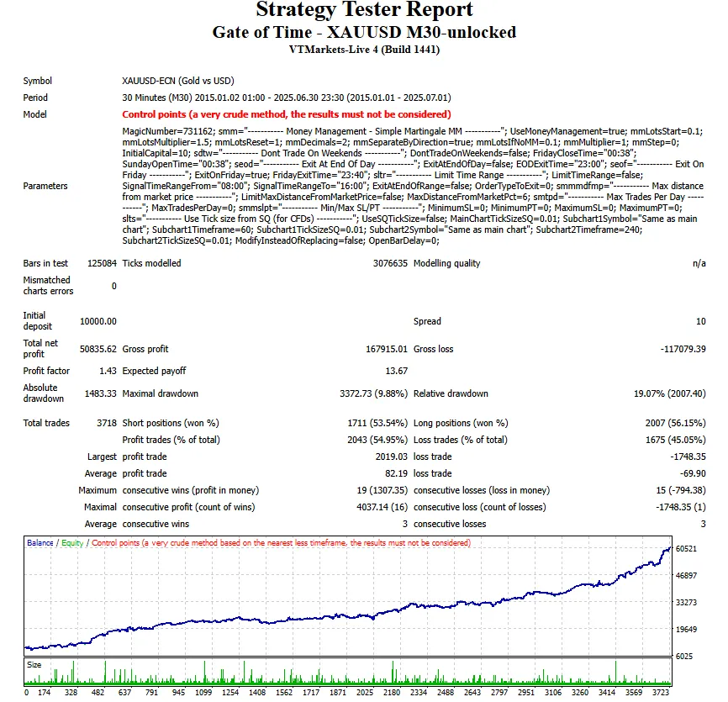The image size is (728, 702).
Task: Select the Expected payoff value 13.67
Action: coord(396,371)
